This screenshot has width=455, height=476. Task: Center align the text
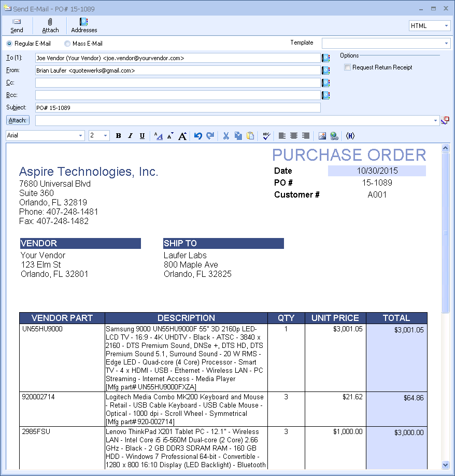[x=294, y=136]
